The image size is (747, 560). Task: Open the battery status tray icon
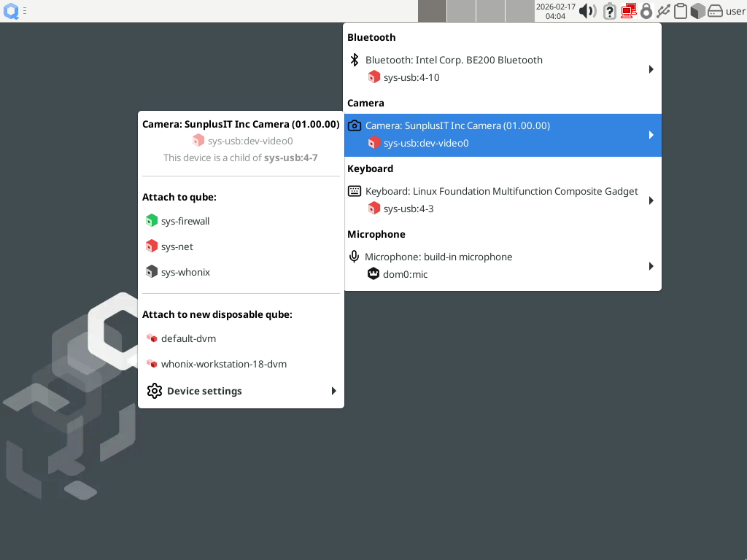[x=610, y=11]
